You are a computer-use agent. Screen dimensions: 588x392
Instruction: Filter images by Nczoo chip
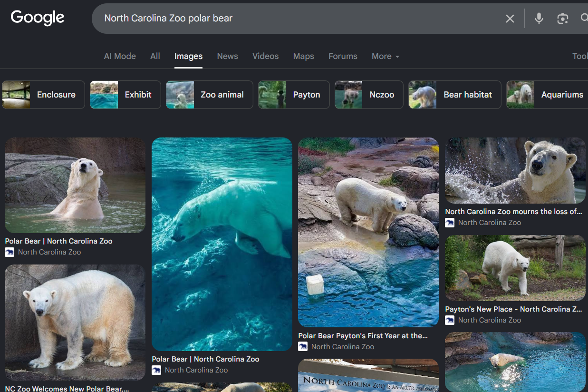click(369, 95)
